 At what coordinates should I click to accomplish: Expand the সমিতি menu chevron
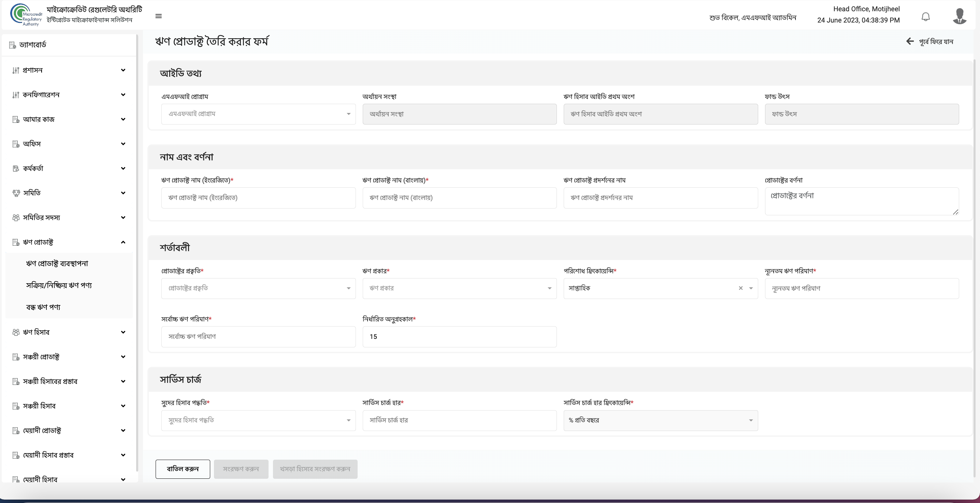[123, 193]
